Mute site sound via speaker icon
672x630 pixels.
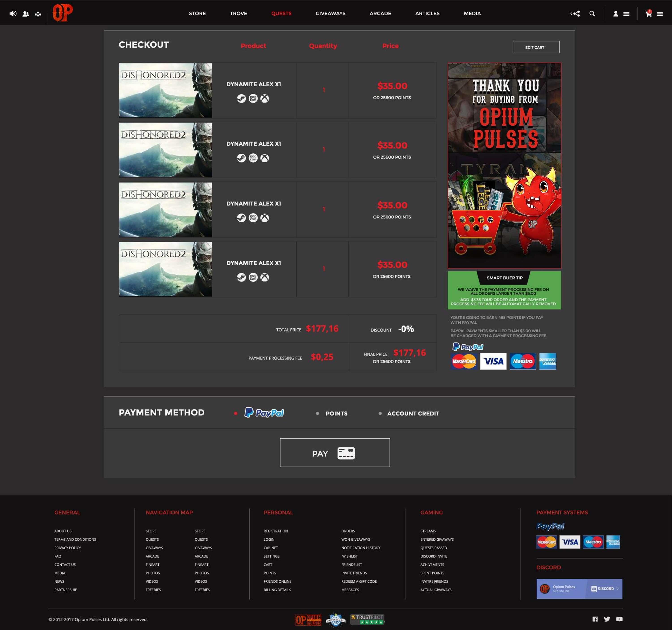13,14
